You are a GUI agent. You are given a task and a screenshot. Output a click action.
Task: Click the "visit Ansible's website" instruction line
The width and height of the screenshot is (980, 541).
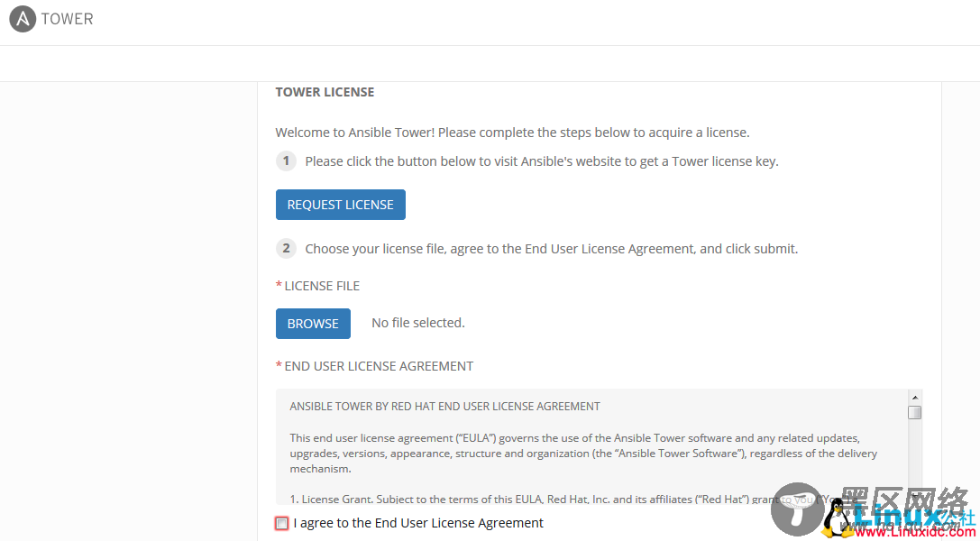(542, 161)
